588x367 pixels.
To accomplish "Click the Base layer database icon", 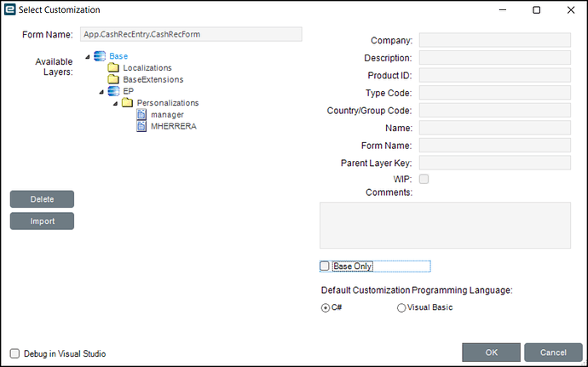I will pos(100,56).
